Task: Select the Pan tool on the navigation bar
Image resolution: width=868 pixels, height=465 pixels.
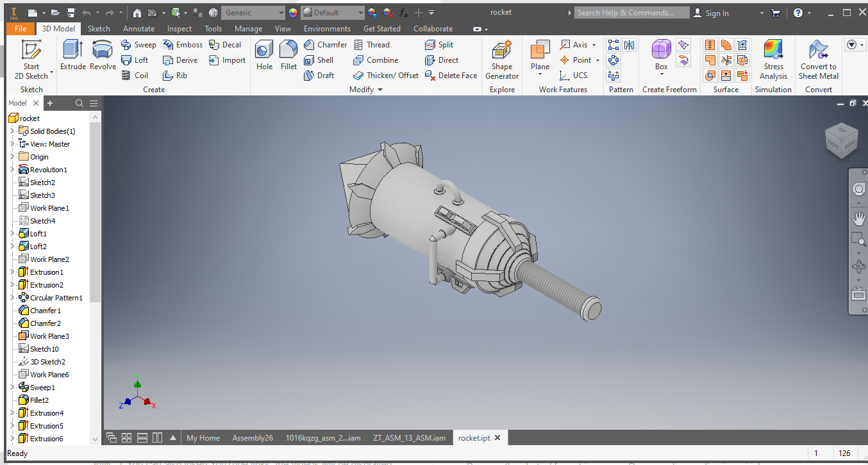Action: point(858,218)
